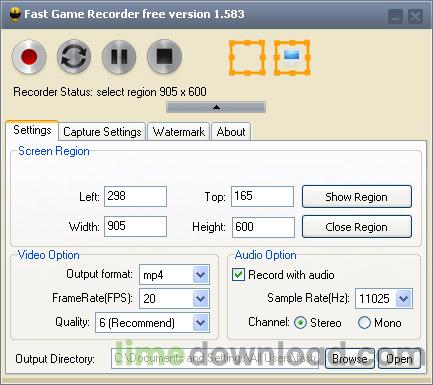The height and width of the screenshot is (385, 433).
Task: Pause the recording
Action: click(119, 56)
